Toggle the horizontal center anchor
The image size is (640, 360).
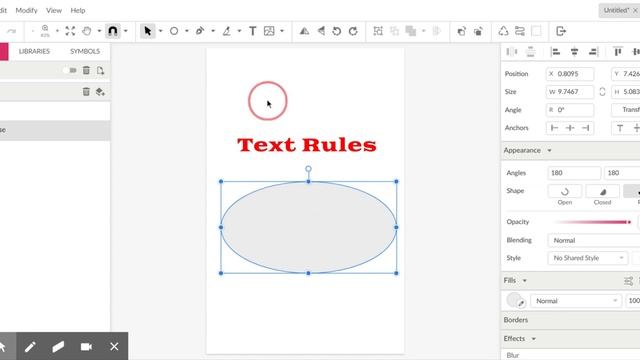point(570,128)
